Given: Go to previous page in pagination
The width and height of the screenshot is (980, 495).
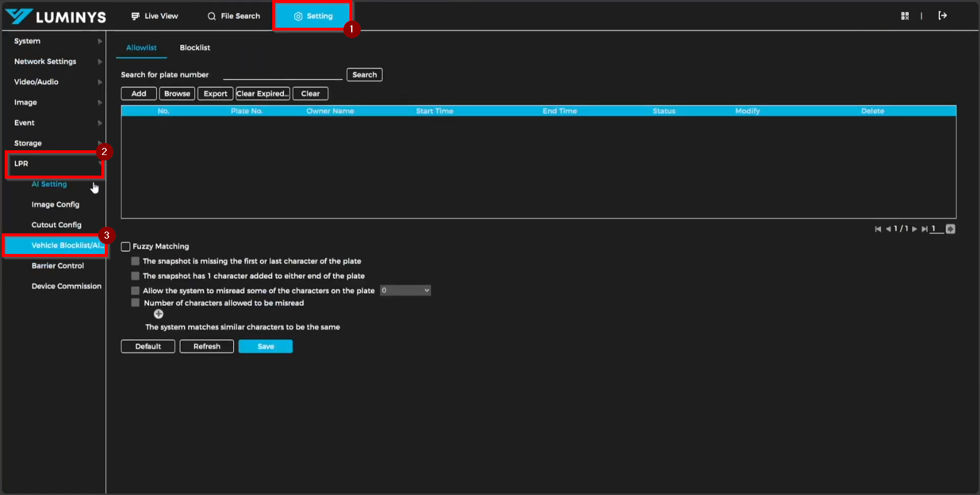Looking at the screenshot, I should pos(888,229).
